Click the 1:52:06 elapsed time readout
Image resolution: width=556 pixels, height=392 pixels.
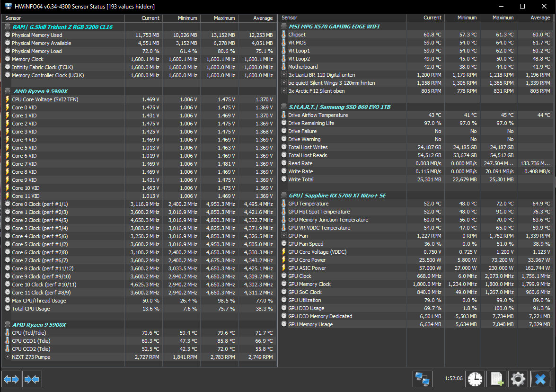[453, 379]
